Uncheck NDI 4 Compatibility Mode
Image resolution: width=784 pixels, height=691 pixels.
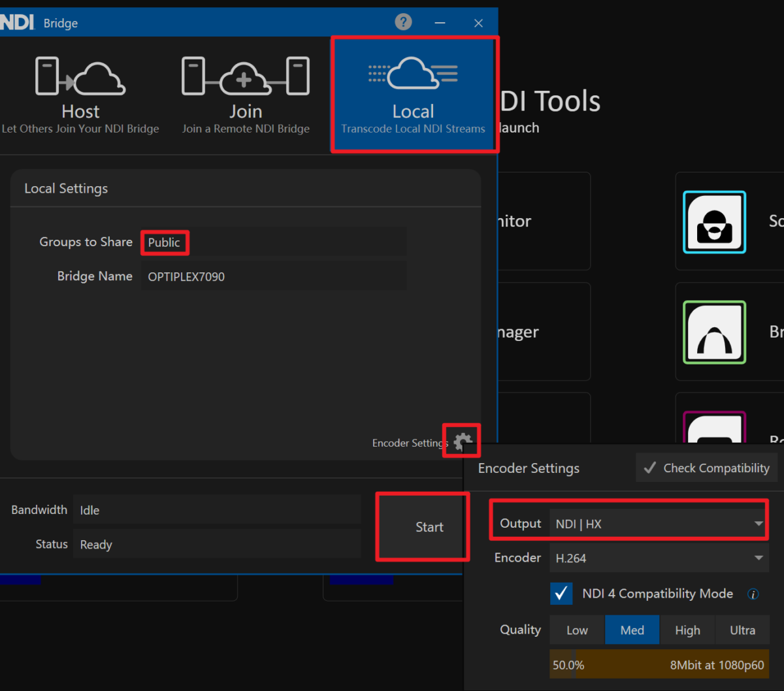[561, 594]
